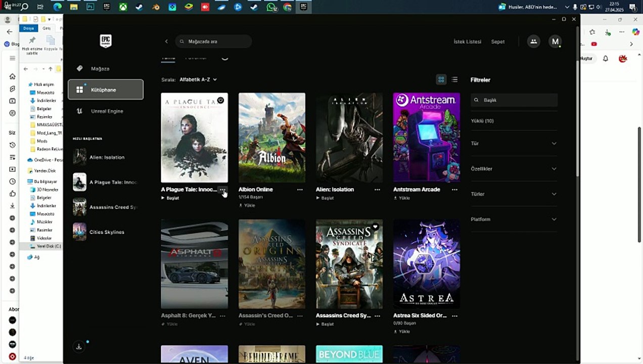This screenshot has width=643, height=364.
Task: Select Dosya tab in File Explorer
Action: click(28, 28)
